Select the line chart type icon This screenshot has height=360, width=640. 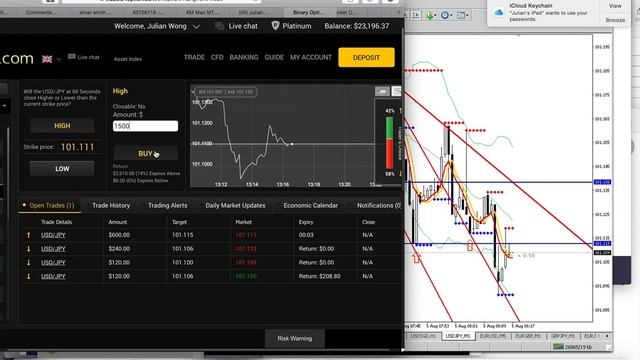click(382, 91)
